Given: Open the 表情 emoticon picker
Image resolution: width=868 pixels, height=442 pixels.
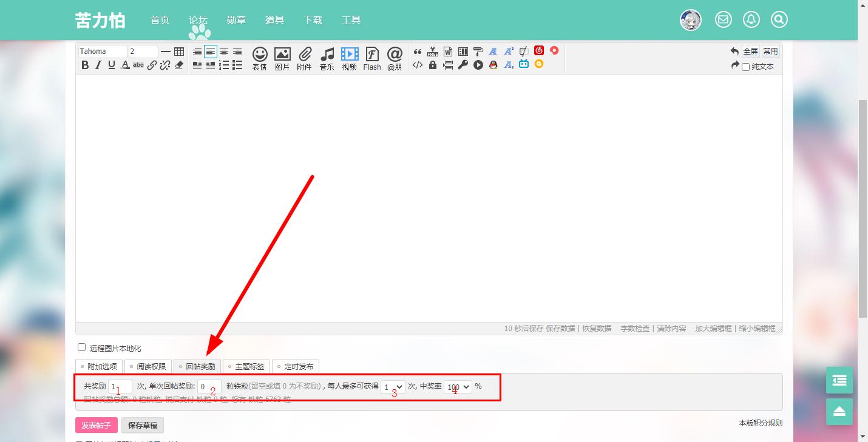Looking at the screenshot, I should [x=260, y=59].
